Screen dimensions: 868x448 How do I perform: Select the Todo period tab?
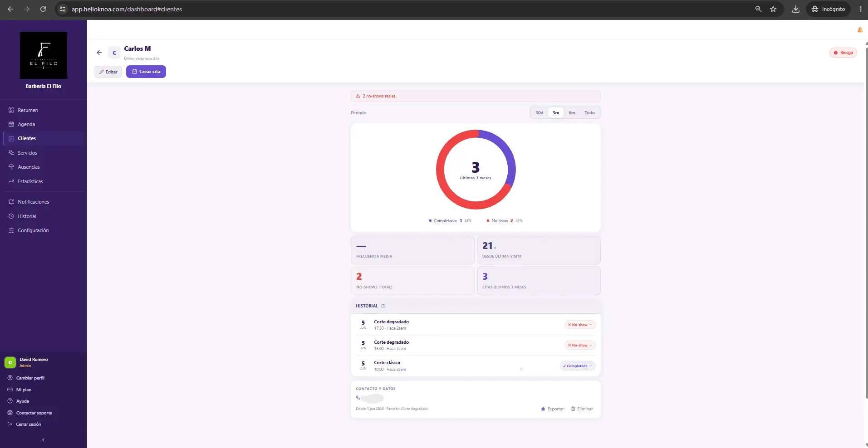pyautogui.click(x=589, y=113)
